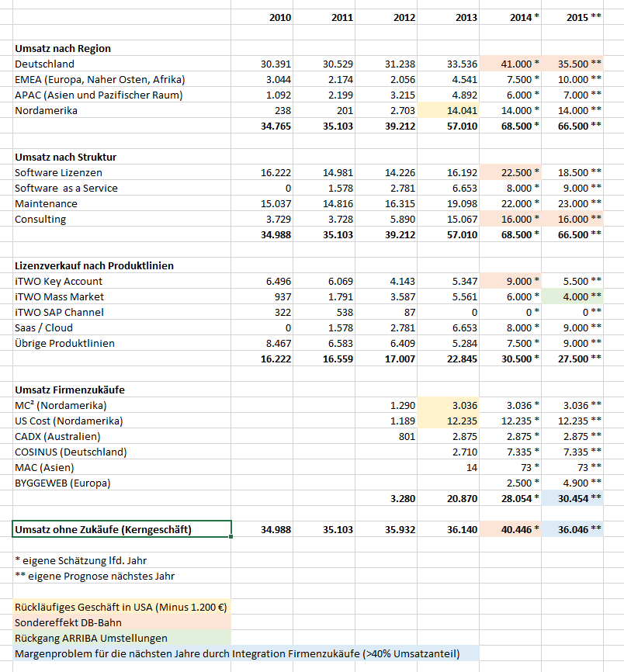Select the green iTWO Mass Market 2015 cell
624x672 pixels.
click(572, 296)
